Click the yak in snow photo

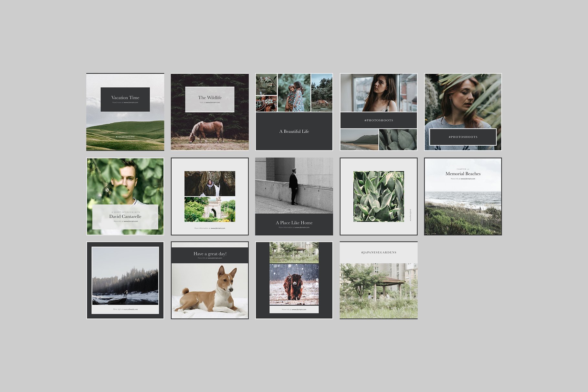point(294,284)
